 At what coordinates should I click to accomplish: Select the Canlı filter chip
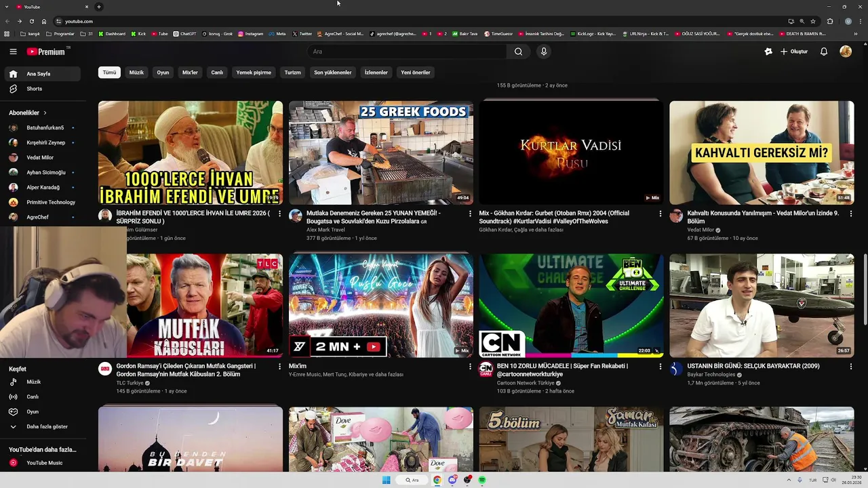217,73
